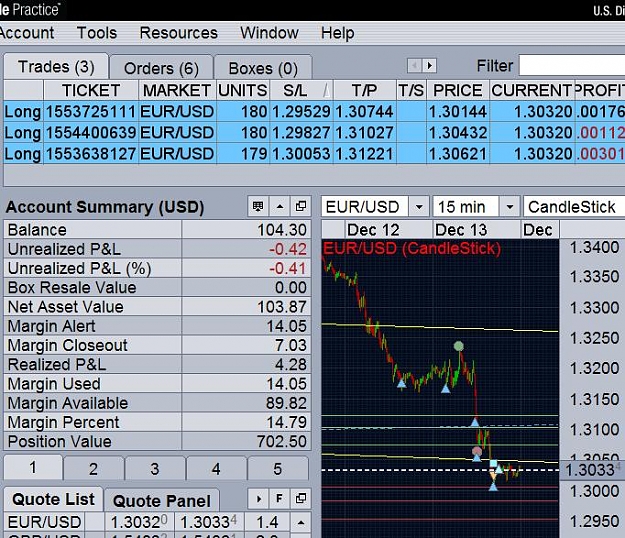
Task: Sort trades by UNITS column header
Action: [x=243, y=90]
